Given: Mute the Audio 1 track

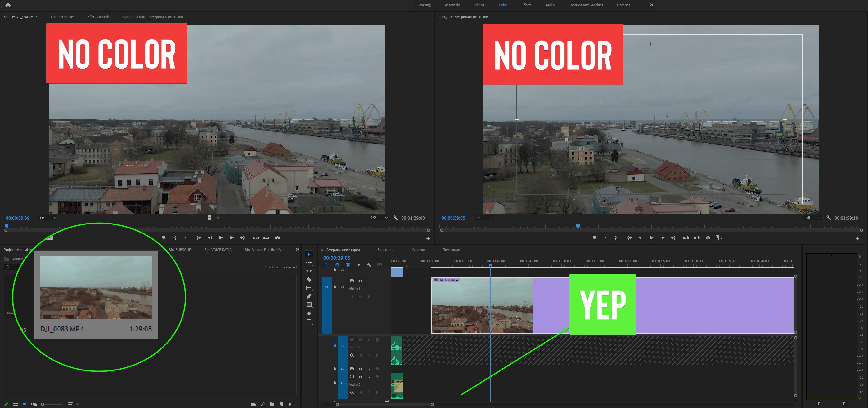Looking at the screenshot, I should coord(360,339).
